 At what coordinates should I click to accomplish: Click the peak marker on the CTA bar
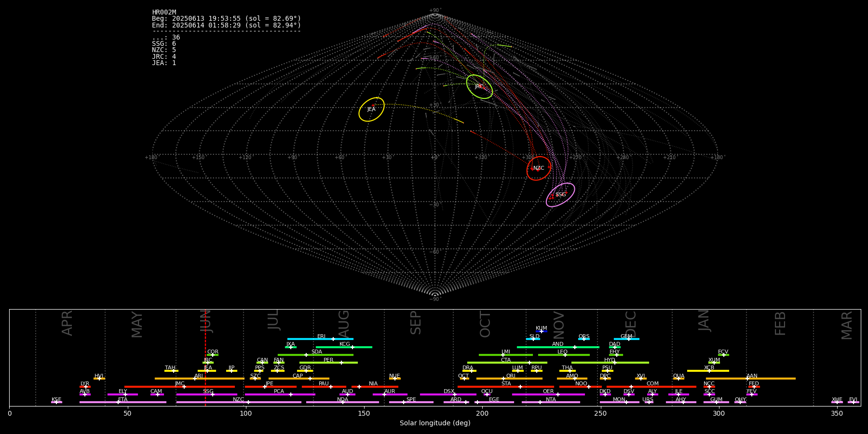point(529,363)
